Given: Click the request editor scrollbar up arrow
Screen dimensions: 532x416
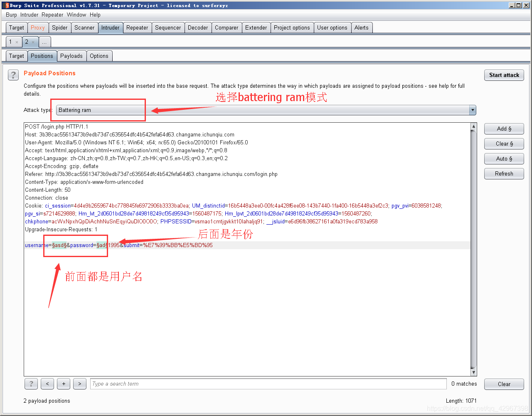Looking at the screenshot, I should tap(474, 126).
